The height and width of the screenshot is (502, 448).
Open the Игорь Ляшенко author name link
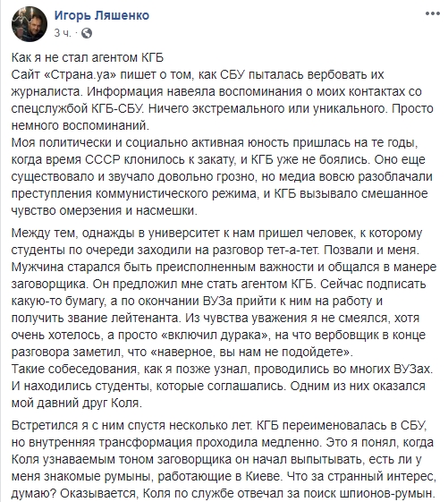coord(102,15)
